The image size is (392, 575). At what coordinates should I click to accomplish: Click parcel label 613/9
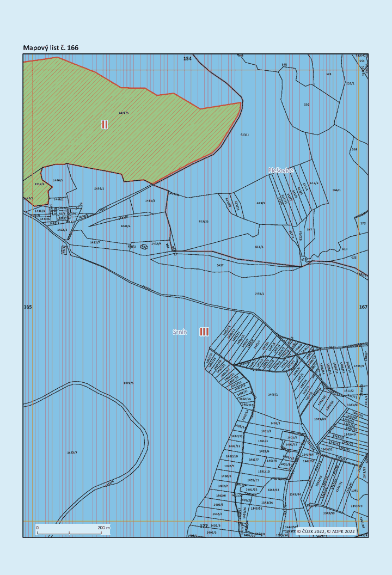261,203
